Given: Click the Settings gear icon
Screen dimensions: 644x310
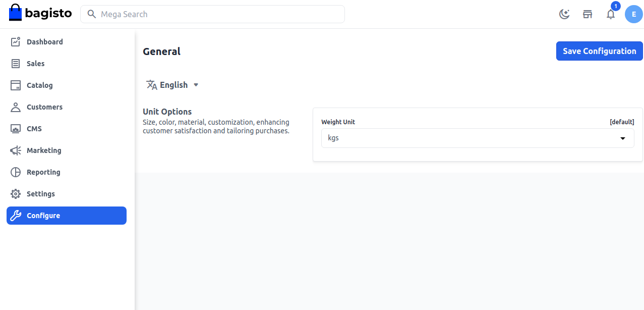Looking at the screenshot, I should point(16,194).
